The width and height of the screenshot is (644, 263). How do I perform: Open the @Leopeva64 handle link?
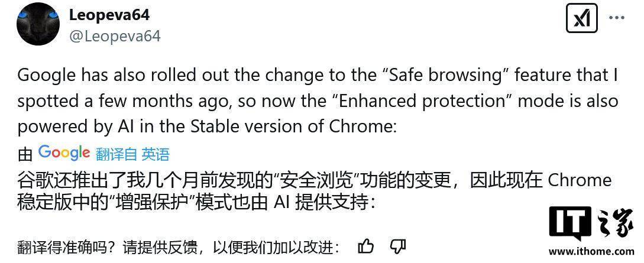pyautogui.click(x=115, y=36)
